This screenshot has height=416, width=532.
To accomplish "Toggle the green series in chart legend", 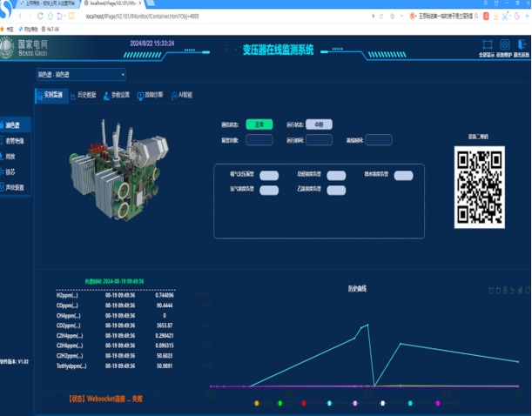I will click(x=279, y=403).
